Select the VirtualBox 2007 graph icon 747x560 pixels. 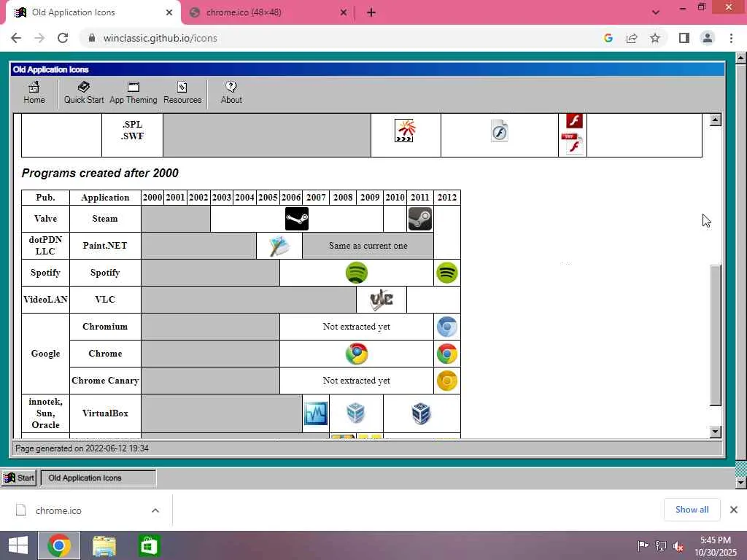click(316, 413)
